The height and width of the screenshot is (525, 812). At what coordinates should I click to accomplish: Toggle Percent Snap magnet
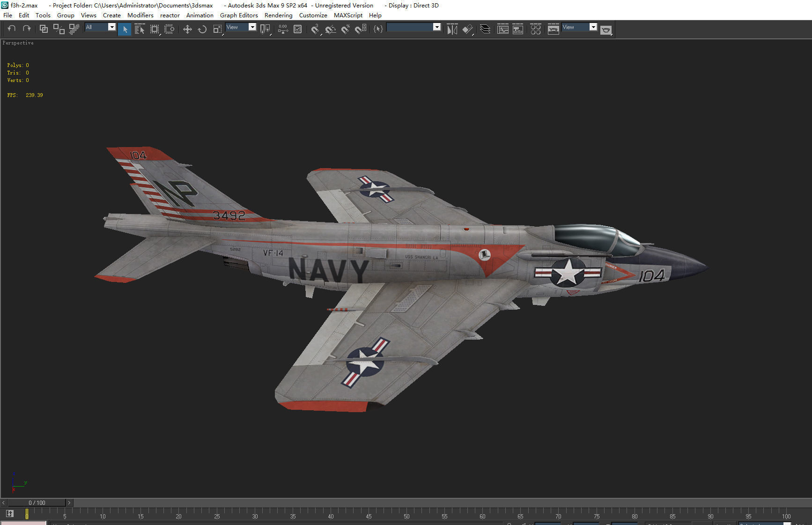pyautogui.click(x=346, y=29)
